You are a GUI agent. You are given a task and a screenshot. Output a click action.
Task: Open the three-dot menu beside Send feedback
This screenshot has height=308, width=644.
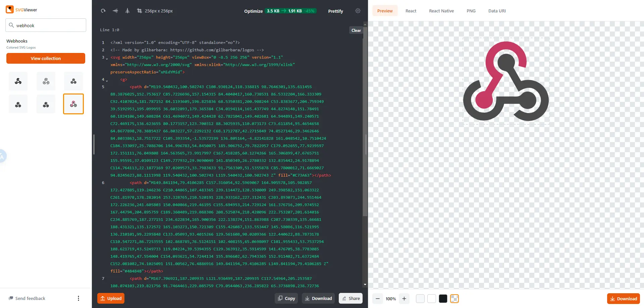pyautogui.click(x=78, y=298)
